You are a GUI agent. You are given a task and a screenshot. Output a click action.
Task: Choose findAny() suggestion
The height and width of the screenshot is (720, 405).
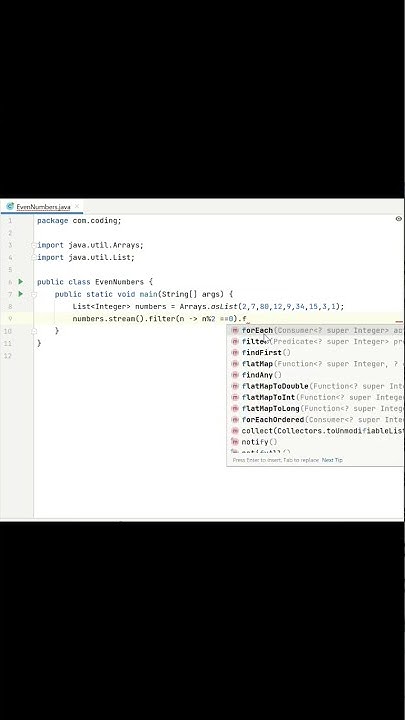click(x=315, y=375)
